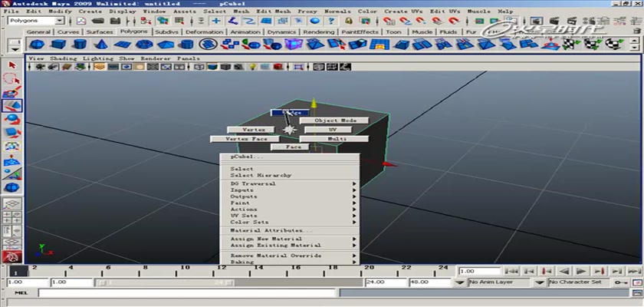Expand Remove Material Override submenu

(290, 256)
